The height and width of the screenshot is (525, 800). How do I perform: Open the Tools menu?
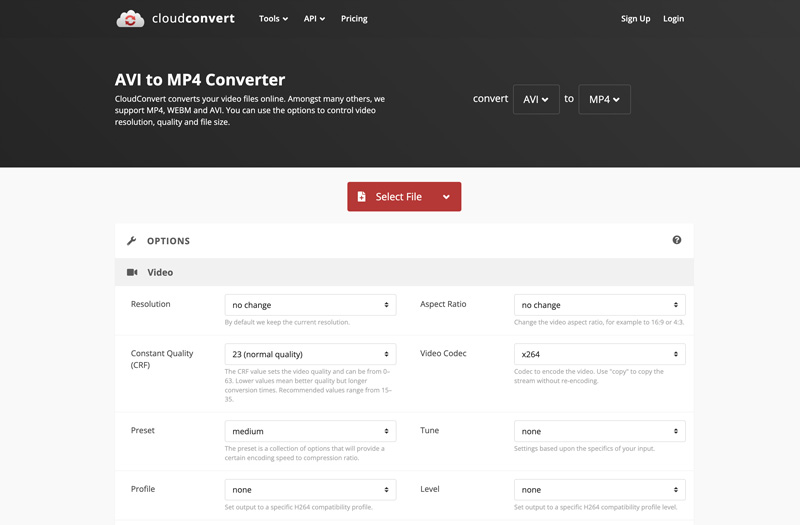click(x=273, y=19)
